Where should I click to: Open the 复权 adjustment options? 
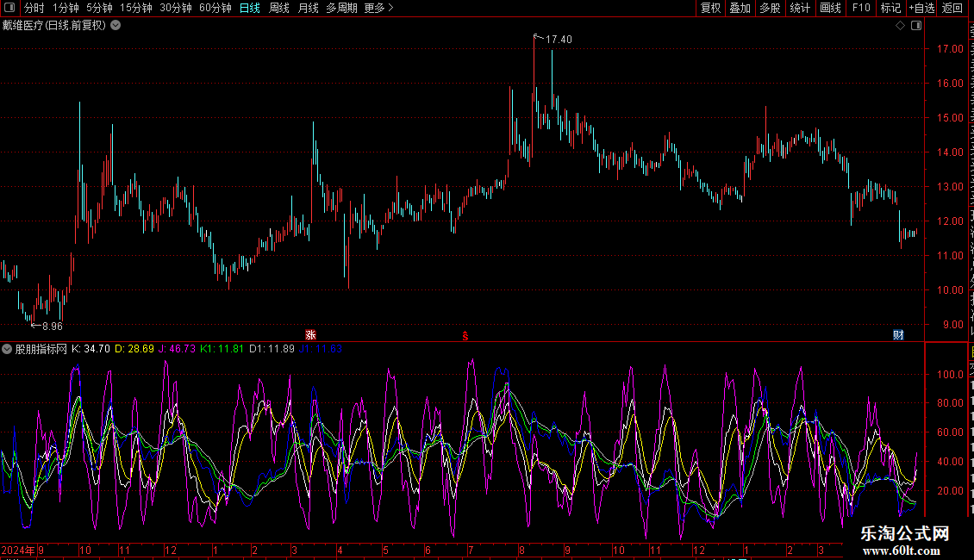click(710, 8)
